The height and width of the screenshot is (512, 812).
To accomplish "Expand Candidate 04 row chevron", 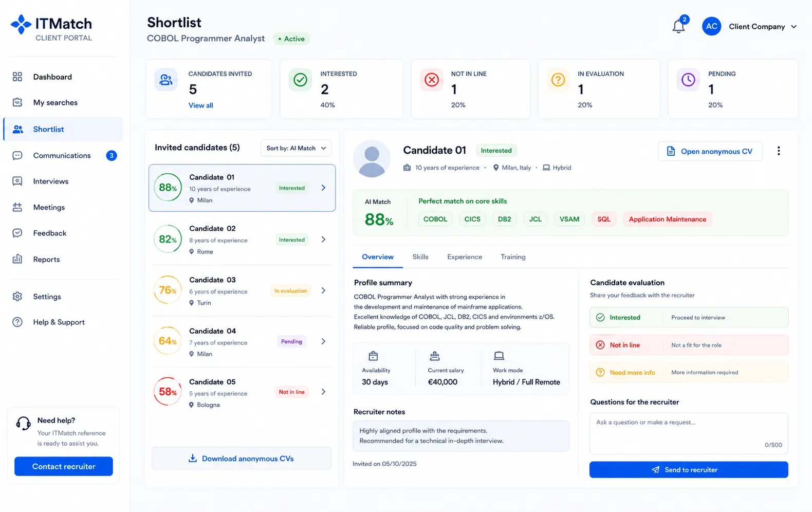I will tap(323, 341).
